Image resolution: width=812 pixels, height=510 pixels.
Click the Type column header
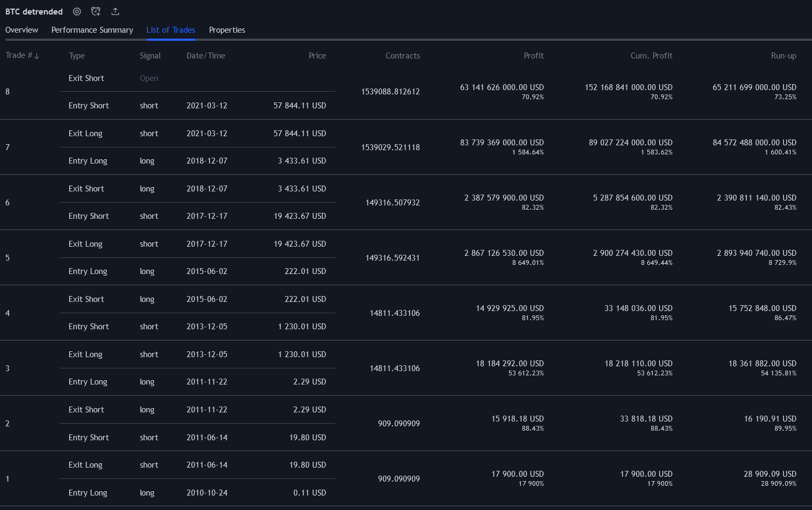(77, 56)
